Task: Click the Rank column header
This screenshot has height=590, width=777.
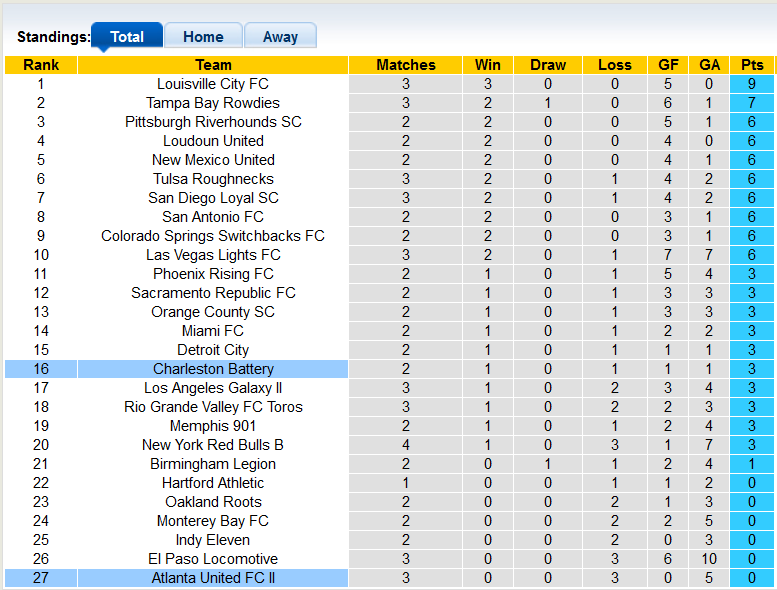Action: [41, 65]
